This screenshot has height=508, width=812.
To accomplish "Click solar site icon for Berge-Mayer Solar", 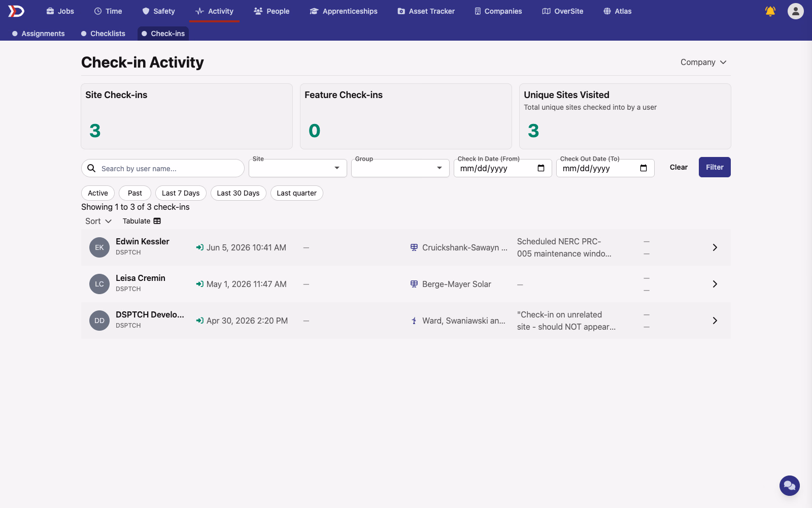I will coord(414,284).
